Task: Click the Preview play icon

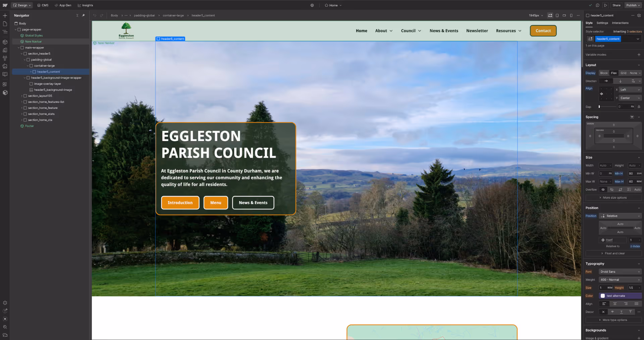Action: pos(605,5)
